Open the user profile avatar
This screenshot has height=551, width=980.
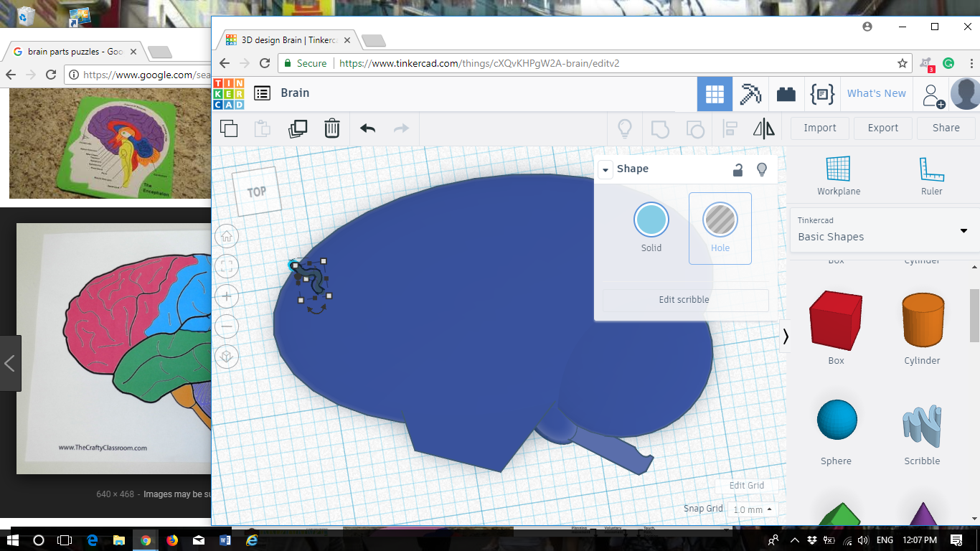point(965,94)
